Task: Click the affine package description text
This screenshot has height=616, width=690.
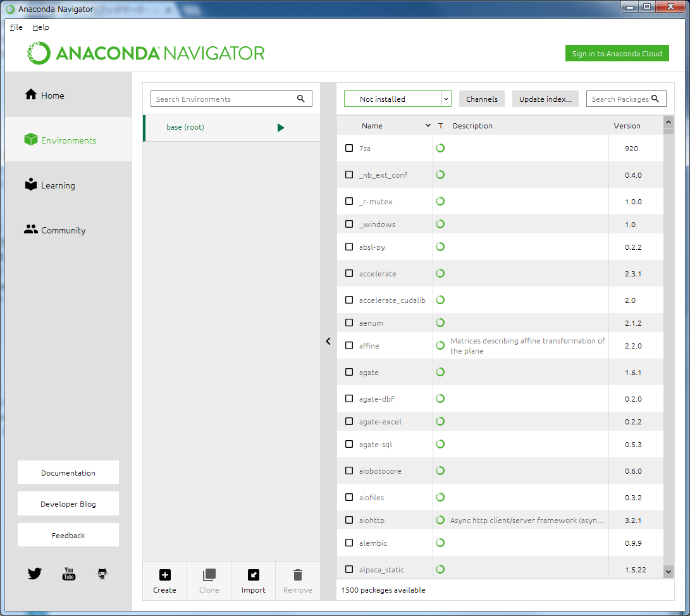Action: (x=527, y=346)
